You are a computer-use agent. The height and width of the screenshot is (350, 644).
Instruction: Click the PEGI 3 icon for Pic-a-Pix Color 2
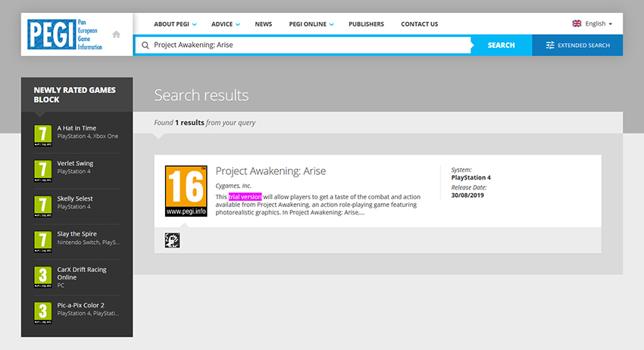[43, 311]
